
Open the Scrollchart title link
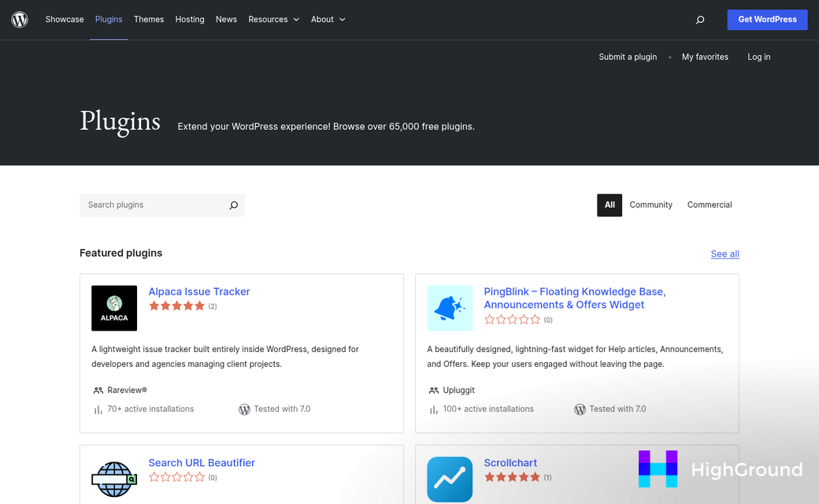pos(510,463)
